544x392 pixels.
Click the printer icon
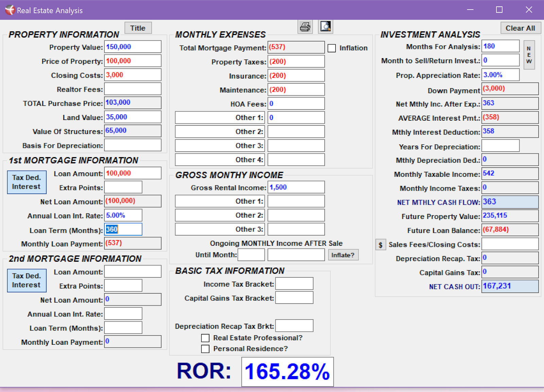click(x=305, y=27)
